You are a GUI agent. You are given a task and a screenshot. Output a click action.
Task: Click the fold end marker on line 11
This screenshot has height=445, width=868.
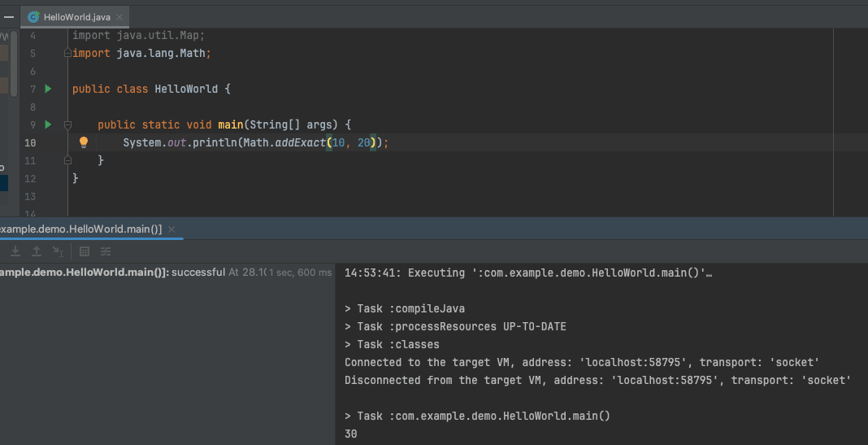pos(67,160)
